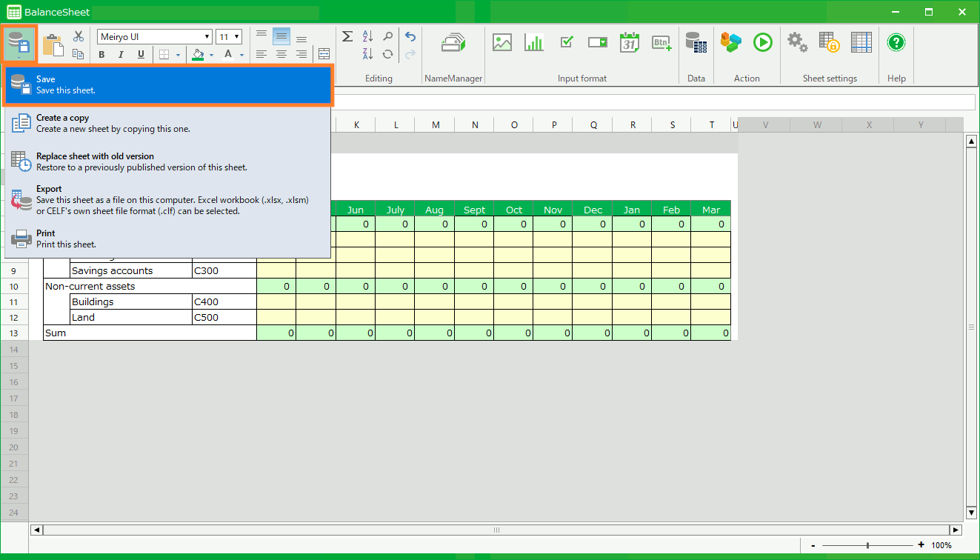Open the Meiryo UI font name dropdown

tap(207, 37)
